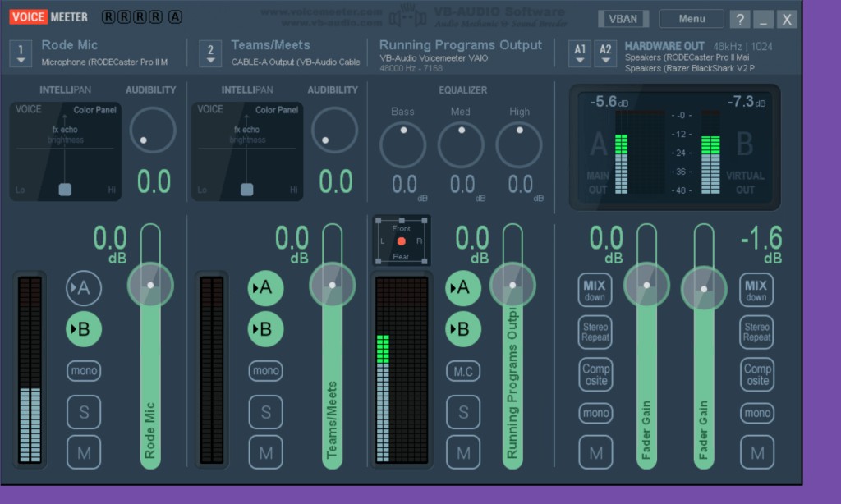Click the Virtual Out B level meter
The width and height of the screenshot is (841, 504).
pos(710,153)
